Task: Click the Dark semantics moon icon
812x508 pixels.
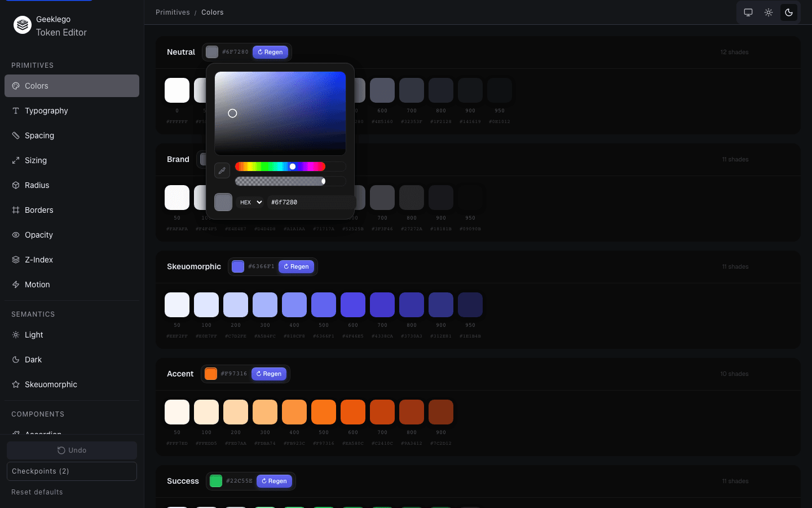Action: [x=16, y=360]
